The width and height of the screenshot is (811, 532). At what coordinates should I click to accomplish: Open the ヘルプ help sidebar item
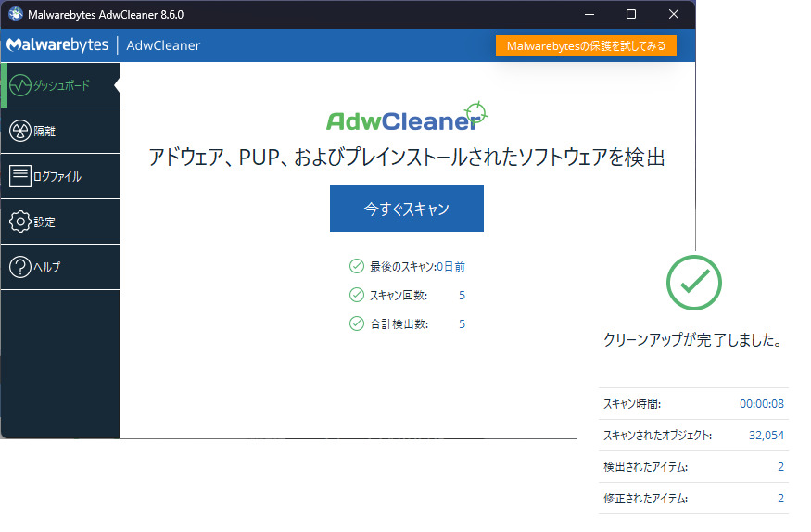[x=60, y=267]
